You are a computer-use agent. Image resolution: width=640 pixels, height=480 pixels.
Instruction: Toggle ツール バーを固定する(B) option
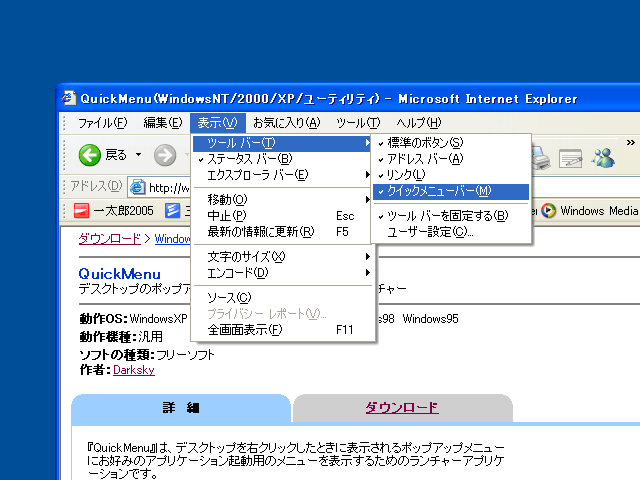451,216
